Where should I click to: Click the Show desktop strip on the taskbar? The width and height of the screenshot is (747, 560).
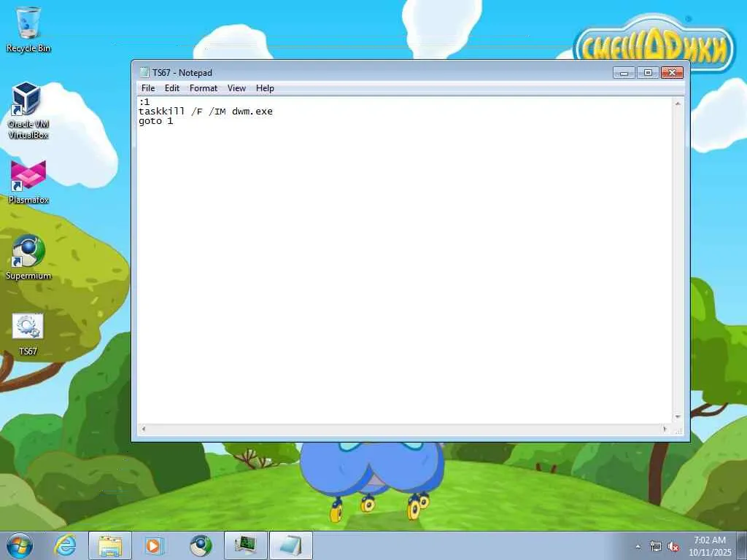741,545
